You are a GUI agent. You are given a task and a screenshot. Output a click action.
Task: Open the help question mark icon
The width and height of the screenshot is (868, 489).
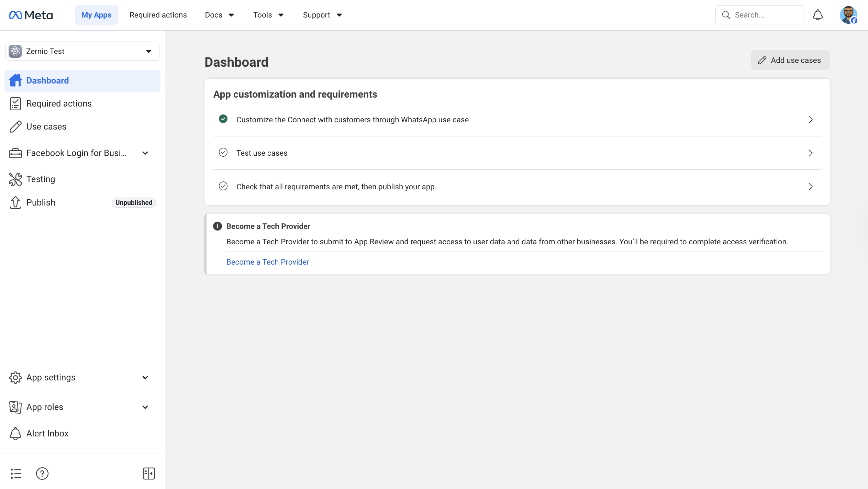[42, 473]
